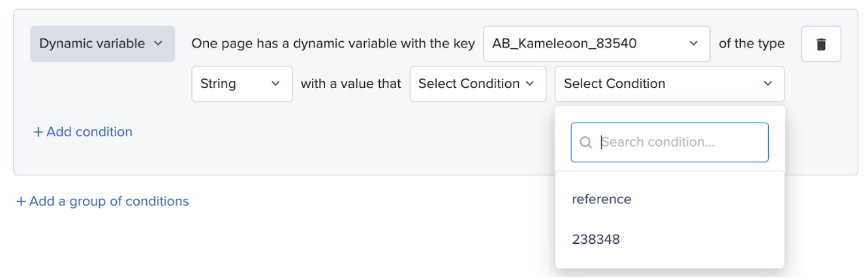
Task: Click the Add condition link
Action: (x=83, y=132)
